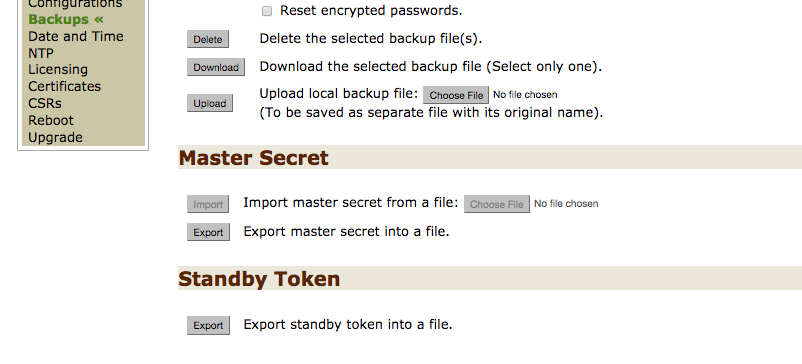Viewport: 802px width, 364px height.
Task: Click the Master Secret section heading
Action: pyautogui.click(x=254, y=157)
